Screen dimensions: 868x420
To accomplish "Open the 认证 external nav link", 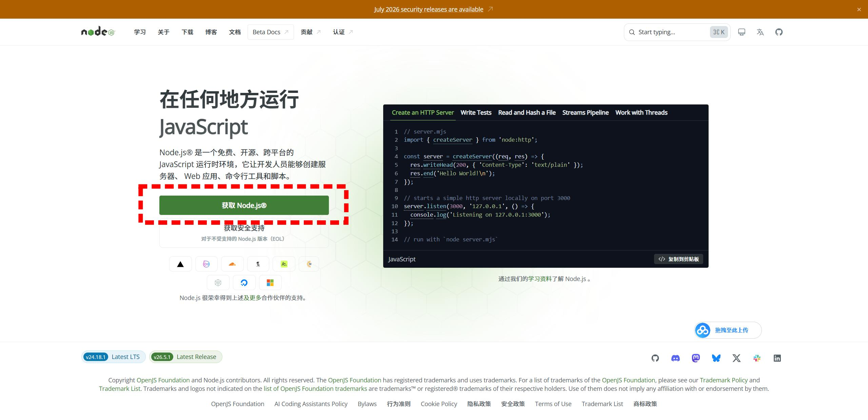I will coord(343,32).
